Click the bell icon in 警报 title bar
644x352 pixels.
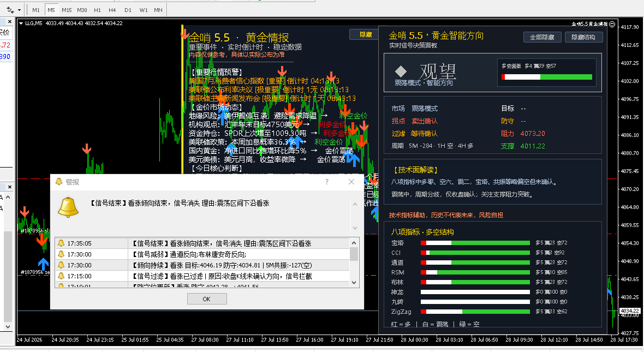pos(59,182)
